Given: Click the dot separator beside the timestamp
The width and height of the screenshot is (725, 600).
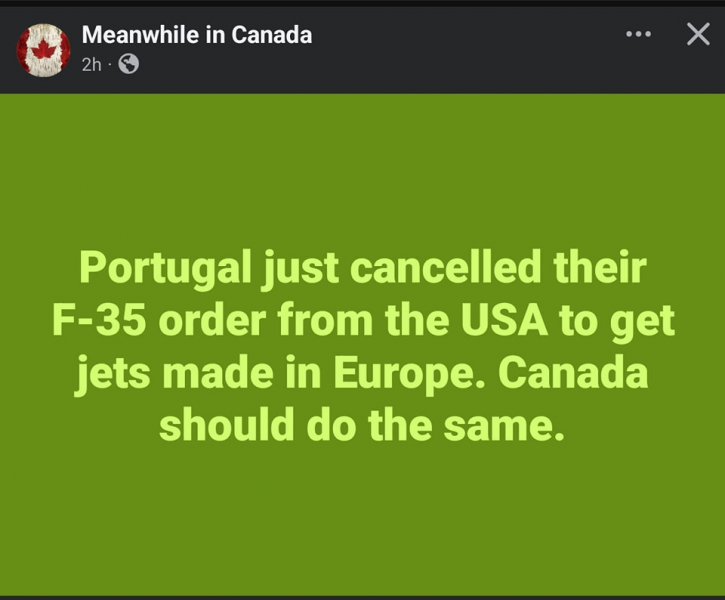Looking at the screenshot, I should coord(110,65).
